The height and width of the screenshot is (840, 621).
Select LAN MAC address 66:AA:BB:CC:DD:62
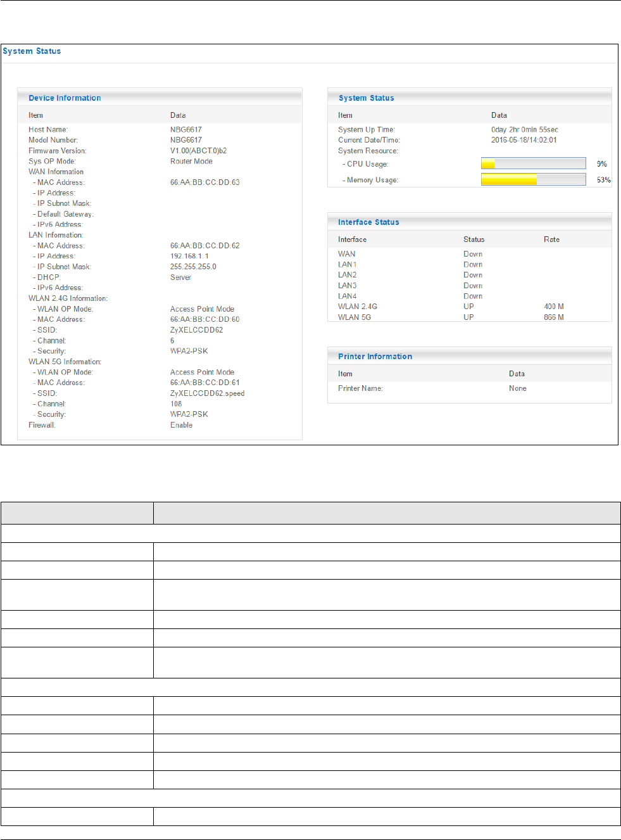(204, 246)
